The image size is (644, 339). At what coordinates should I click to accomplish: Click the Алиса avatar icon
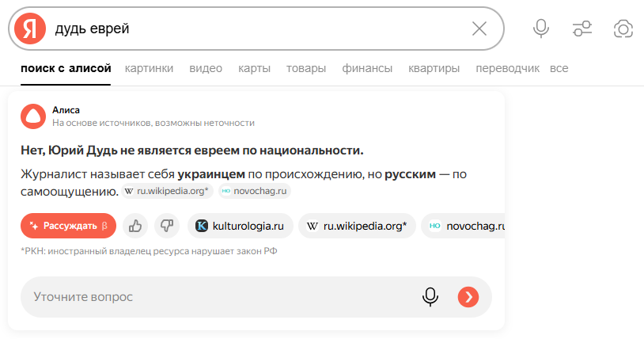click(33, 116)
